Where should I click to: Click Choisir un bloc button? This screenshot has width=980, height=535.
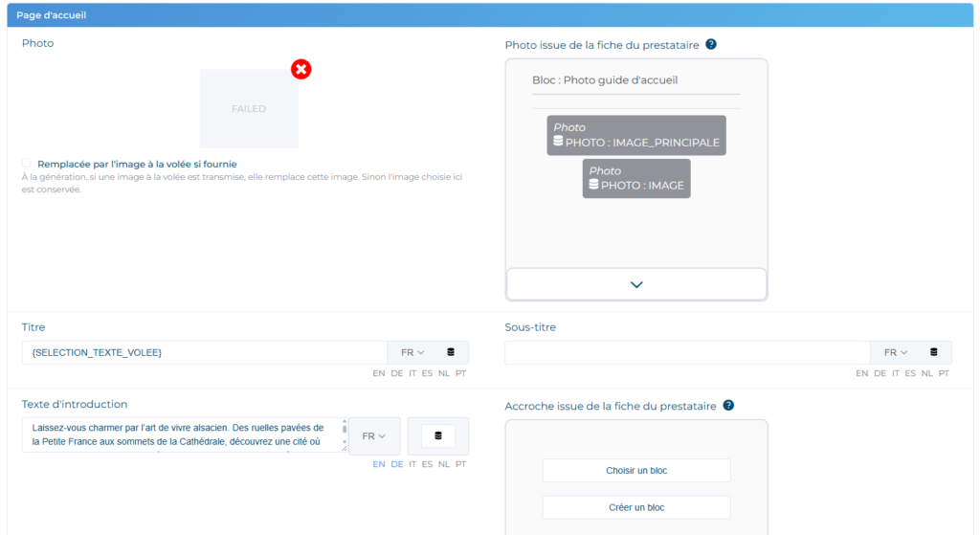tap(636, 471)
